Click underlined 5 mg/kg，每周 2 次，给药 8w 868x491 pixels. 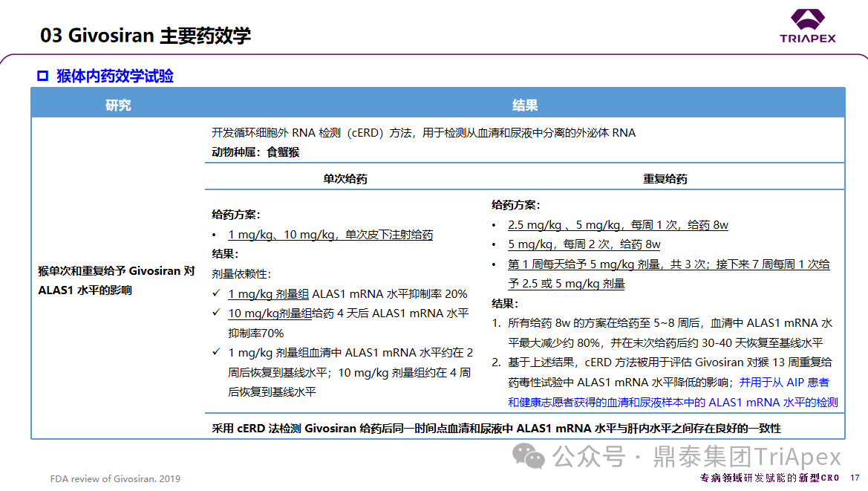(584, 244)
